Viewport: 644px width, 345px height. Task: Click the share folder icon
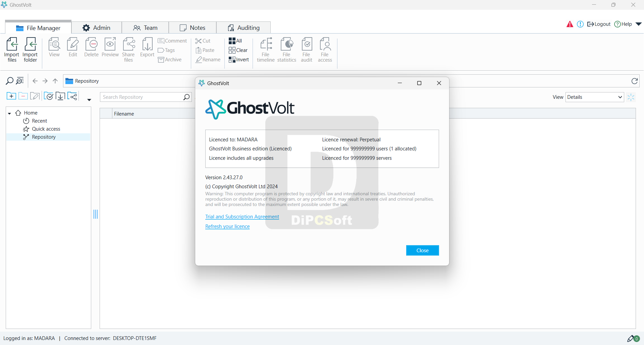point(72,96)
